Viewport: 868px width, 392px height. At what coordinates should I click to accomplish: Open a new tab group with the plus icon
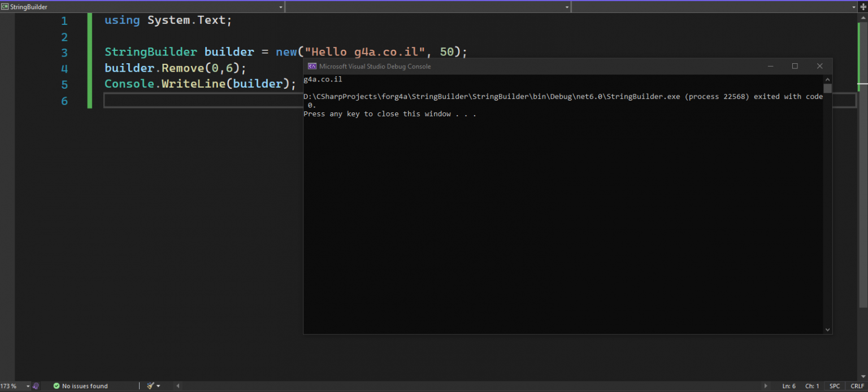coord(864,6)
